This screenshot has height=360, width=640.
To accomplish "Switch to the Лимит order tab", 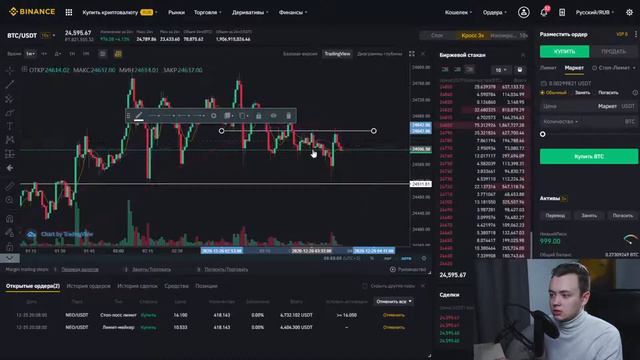I will pyautogui.click(x=548, y=68).
